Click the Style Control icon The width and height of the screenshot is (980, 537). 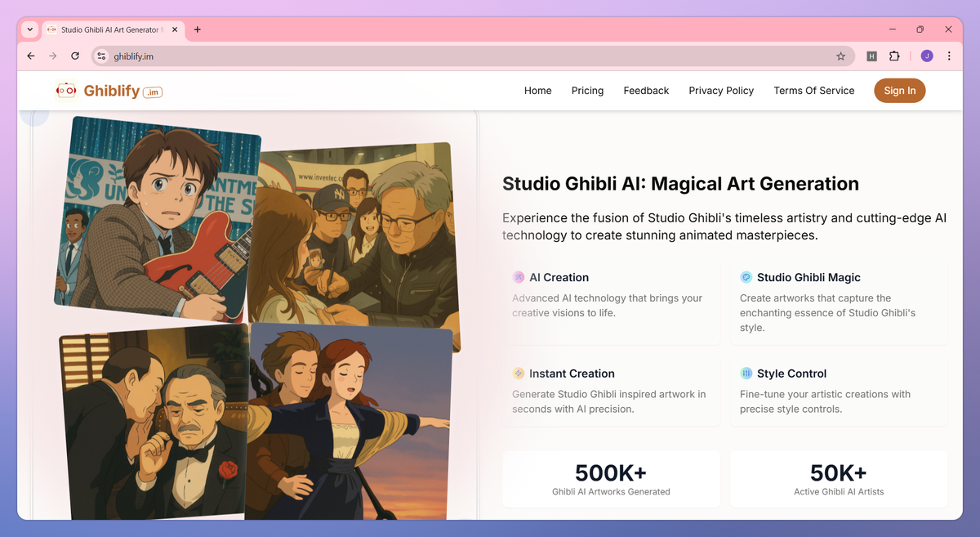pos(746,374)
